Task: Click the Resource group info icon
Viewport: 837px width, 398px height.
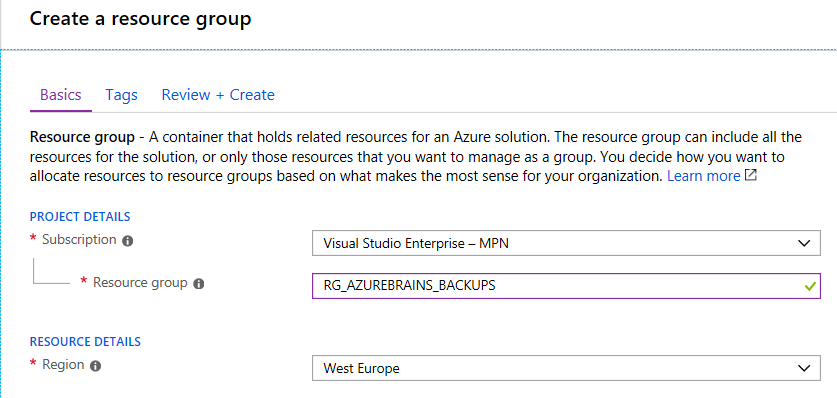Action: click(x=199, y=284)
